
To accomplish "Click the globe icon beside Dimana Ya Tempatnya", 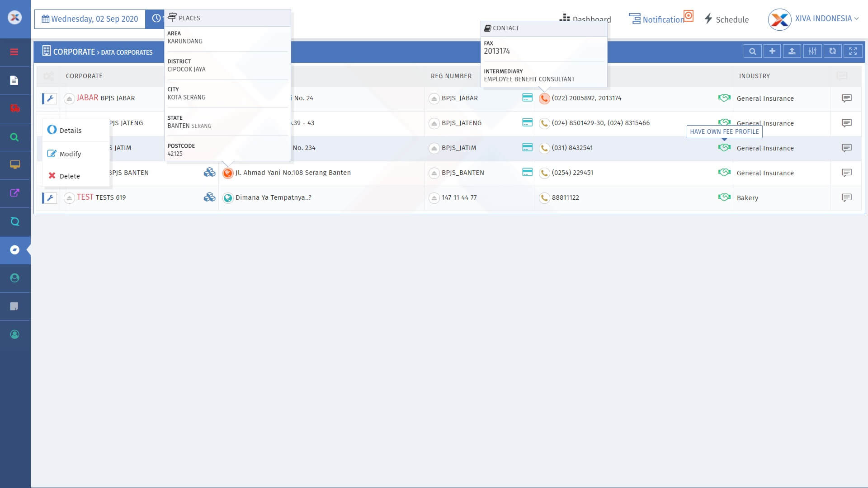I will (228, 197).
